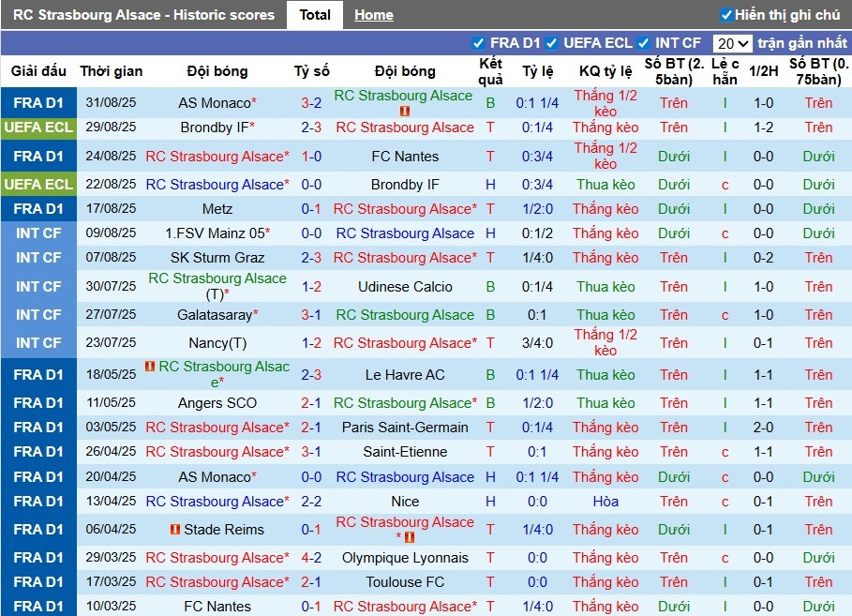
Task: Click the Giải đấu column header
Action: (x=38, y=71)
